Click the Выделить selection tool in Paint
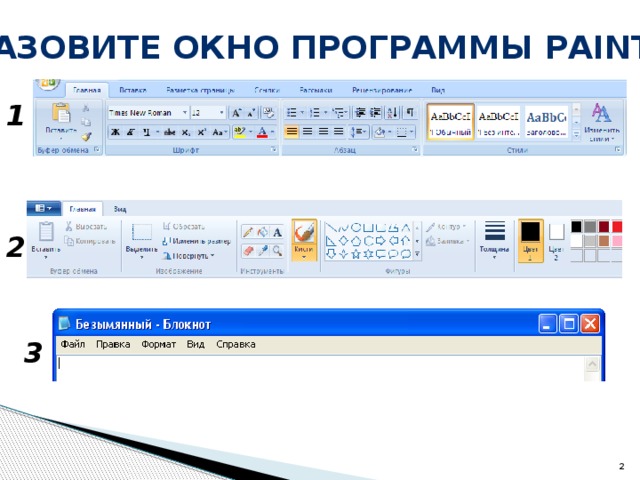The image size is (640, 480). pos(142,239)
